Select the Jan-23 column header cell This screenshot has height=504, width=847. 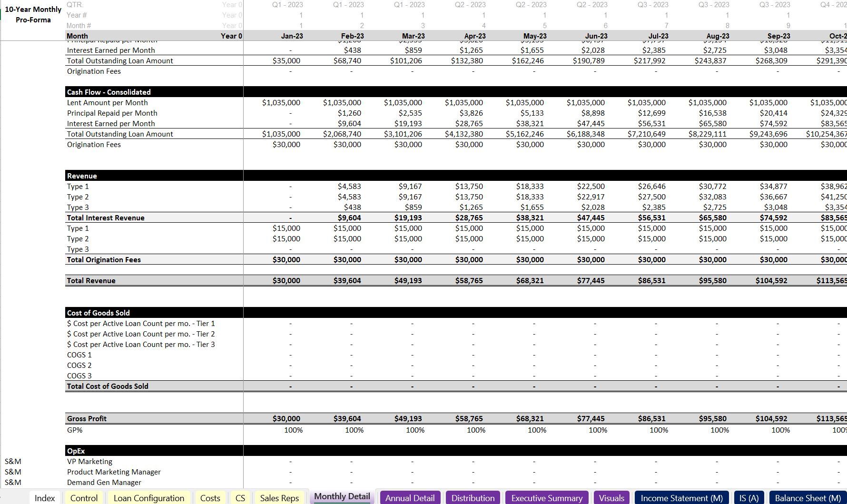[292, 36]
